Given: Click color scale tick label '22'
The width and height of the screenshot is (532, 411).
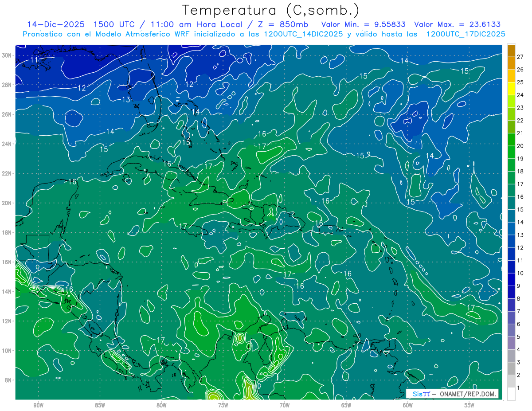Looking at the screenshot, I should [x=520, y=120].
